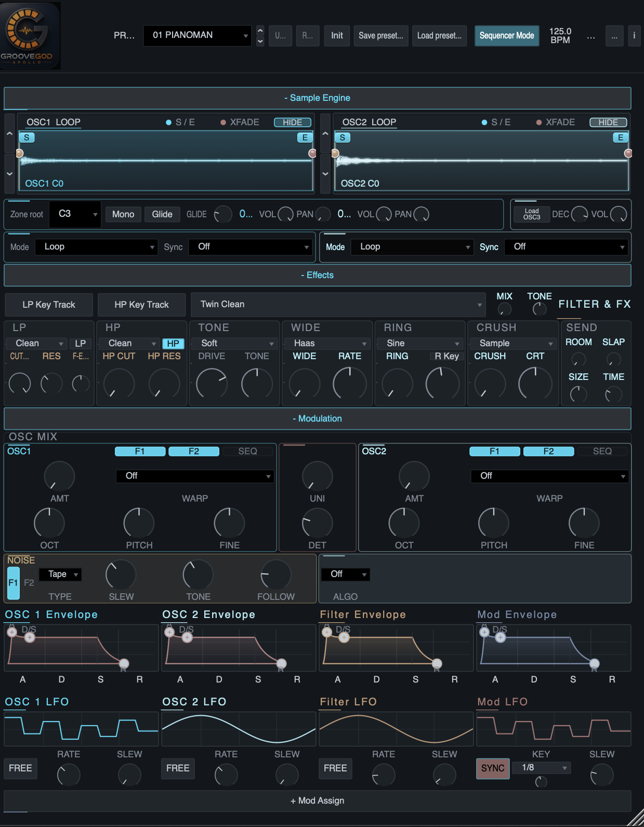Image resolution: width=644 pixels, height=827 pixels.
Task: Click the info 'i' button
Action: (x=634, y=36)
